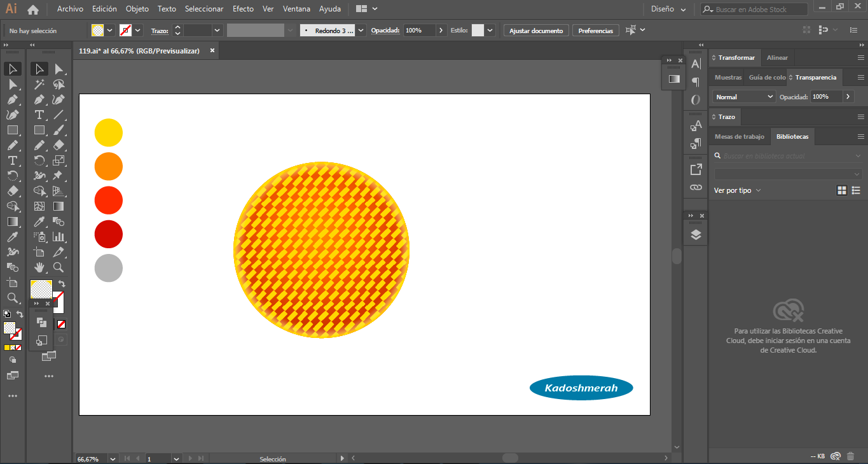Open the Normal blending mode dropdown
This screenshot has width=868, height=464.
pos(743,97)
